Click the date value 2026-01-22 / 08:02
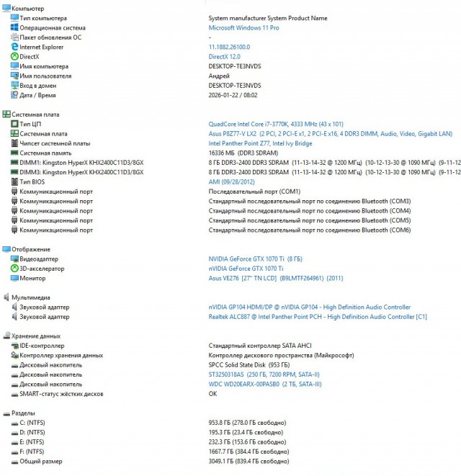 [x=233, y=95]
